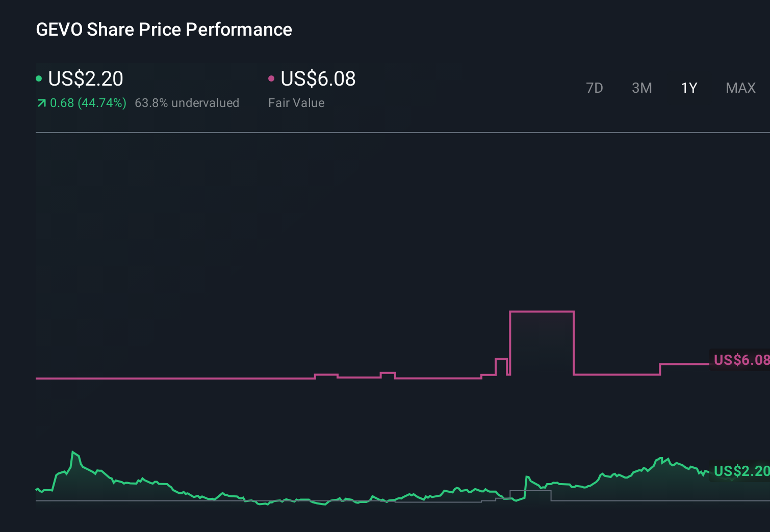Viewport: 770px width, 532px height.
Task: Click the pink Fair Value dot indicator
Action: pos(272,78)
